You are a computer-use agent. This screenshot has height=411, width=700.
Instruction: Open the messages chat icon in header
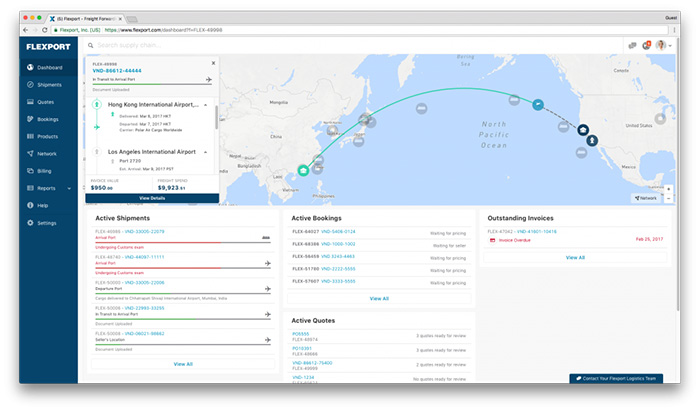[x=632, y=46]
